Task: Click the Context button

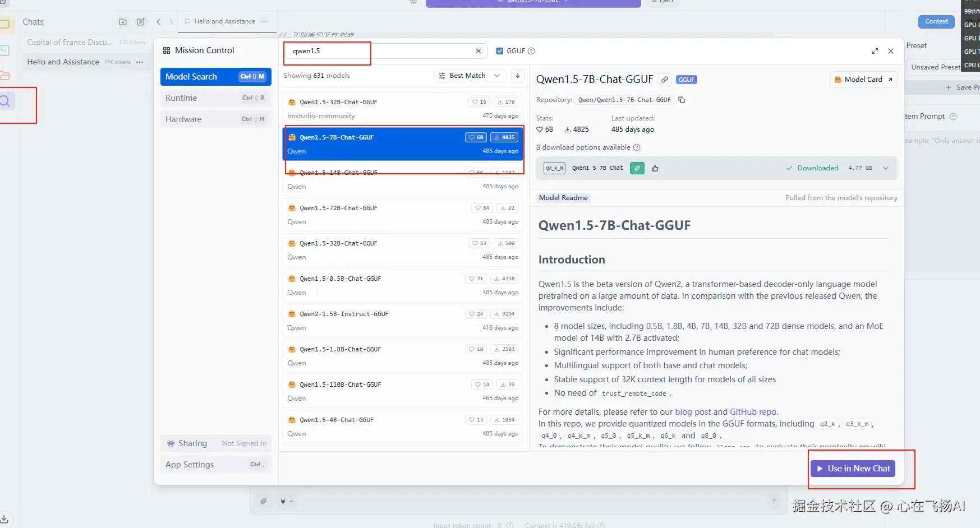Action: (936, 21)
